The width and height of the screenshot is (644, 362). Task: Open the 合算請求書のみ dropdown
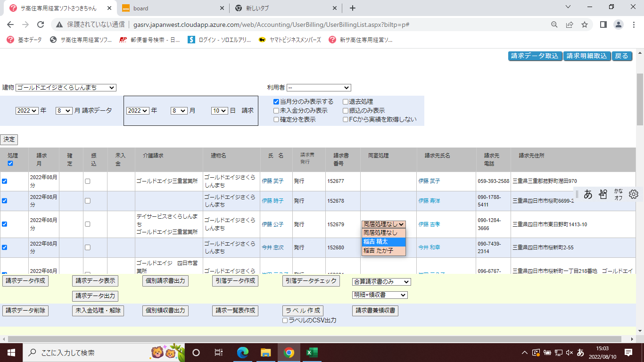381,282
